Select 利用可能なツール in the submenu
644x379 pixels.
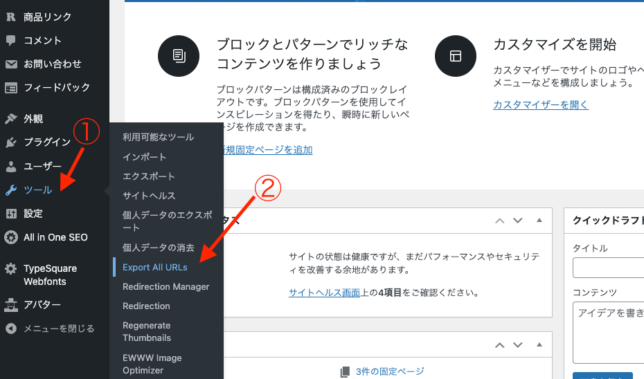coord(158,137)
